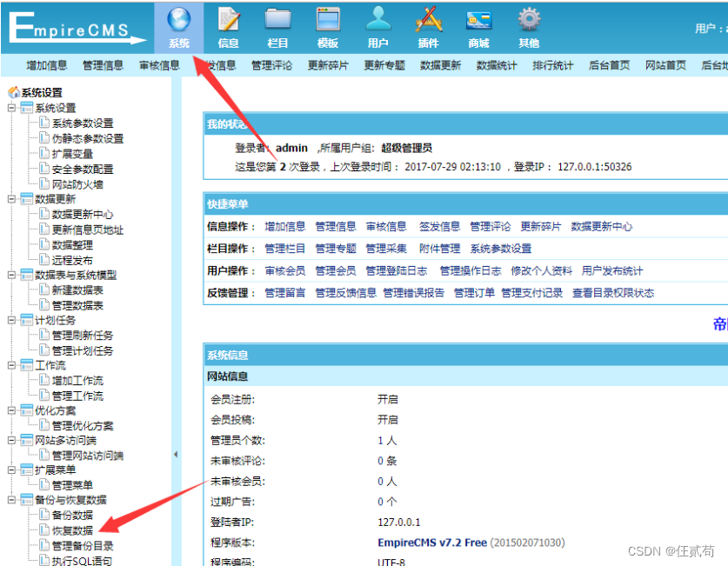The image size is (728, 566).
Task: Open 管理计划任务 tree item
Action: pos(83,350)
